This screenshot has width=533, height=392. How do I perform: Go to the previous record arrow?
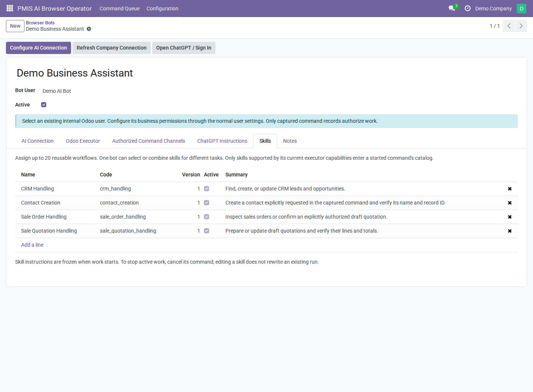(509, 26)
